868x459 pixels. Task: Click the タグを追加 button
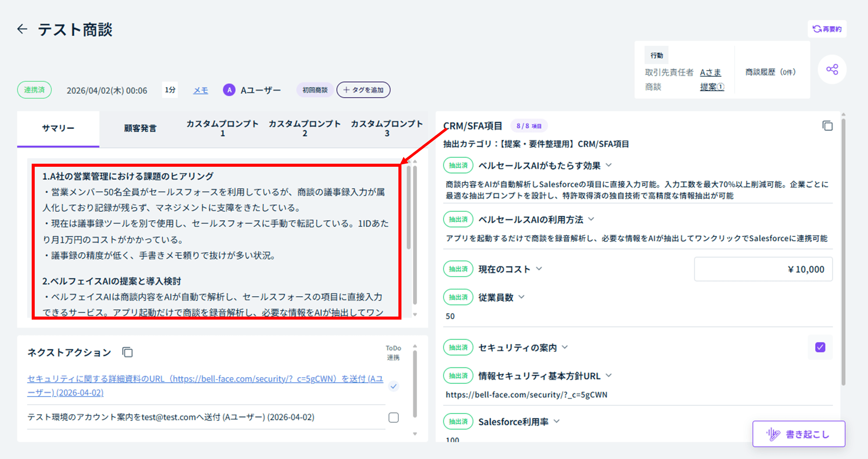pos(363,90)
